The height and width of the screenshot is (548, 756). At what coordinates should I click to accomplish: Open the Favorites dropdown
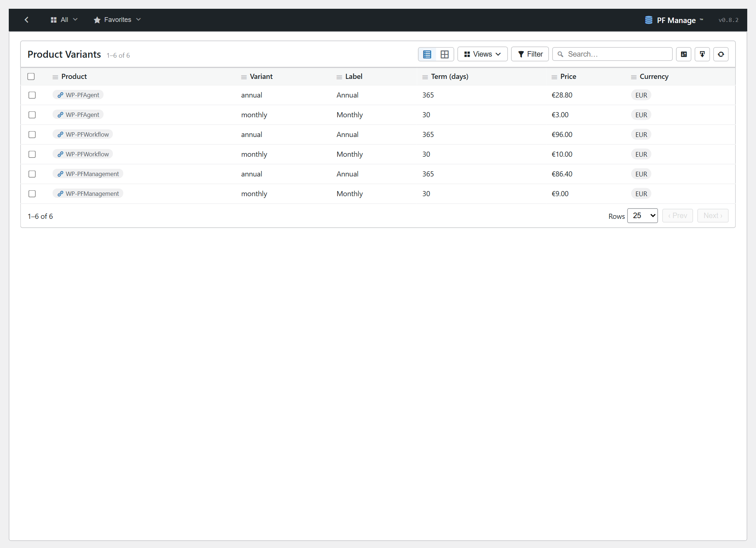click(117, 20)
